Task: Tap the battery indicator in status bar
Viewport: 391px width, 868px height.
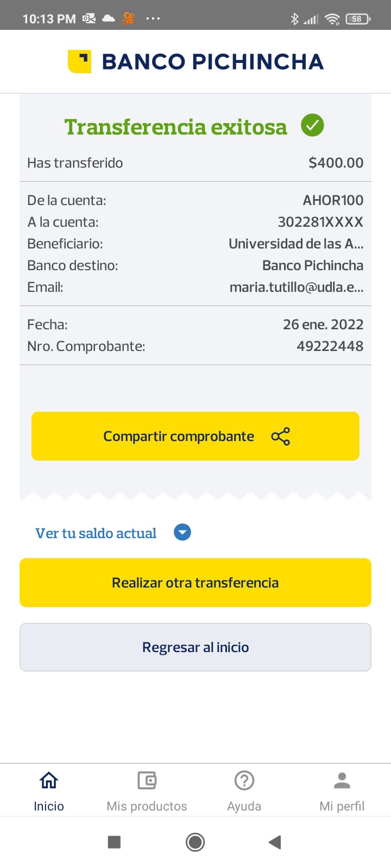Action: coord(357,19)
